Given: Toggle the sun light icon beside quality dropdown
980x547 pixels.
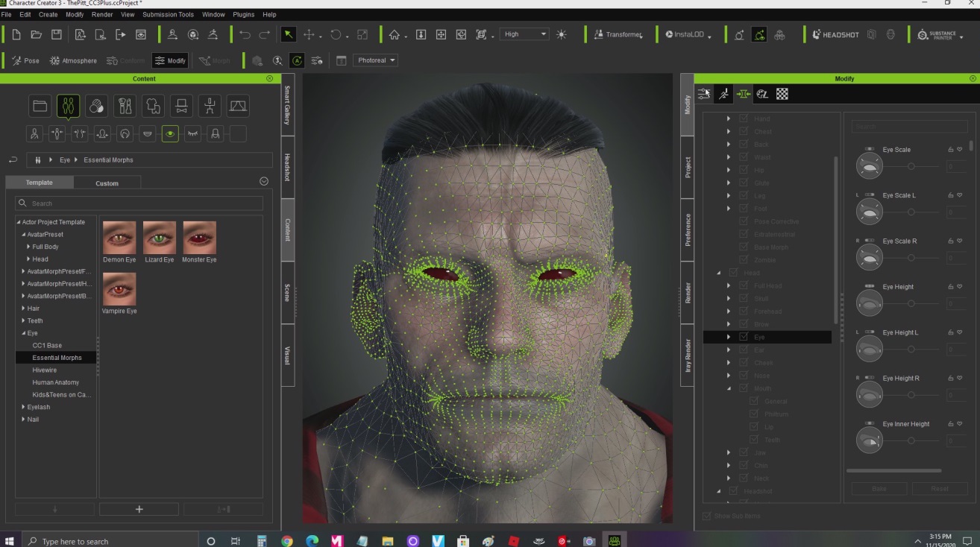Looking at the screenshot, I should (x=562, y=34).
